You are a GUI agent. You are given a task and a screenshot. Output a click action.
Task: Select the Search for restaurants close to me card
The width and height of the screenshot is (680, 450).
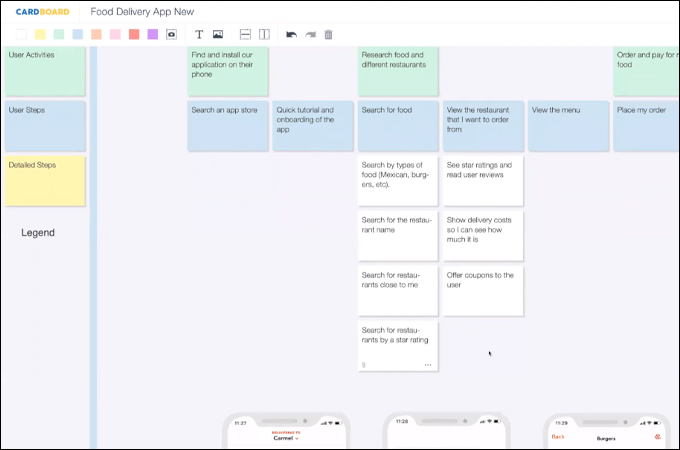point(398,291)
